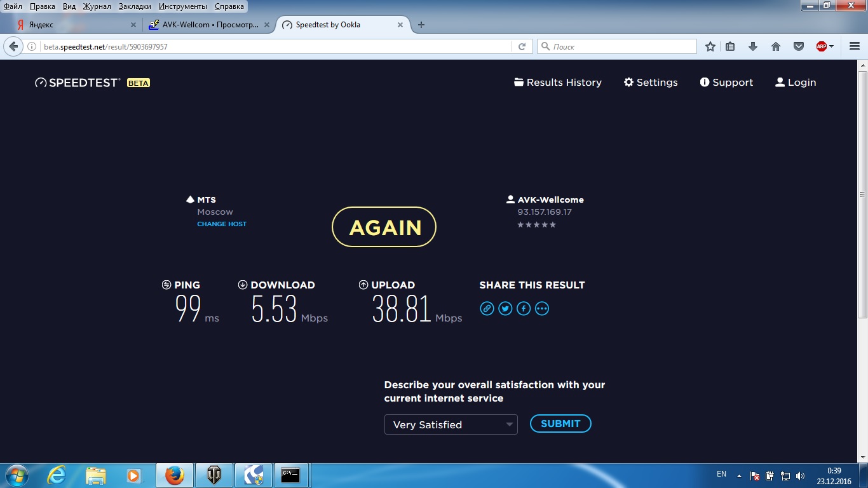Open the Support page
The height and width of the screenshot is (488, 868).
pos(726,83)
